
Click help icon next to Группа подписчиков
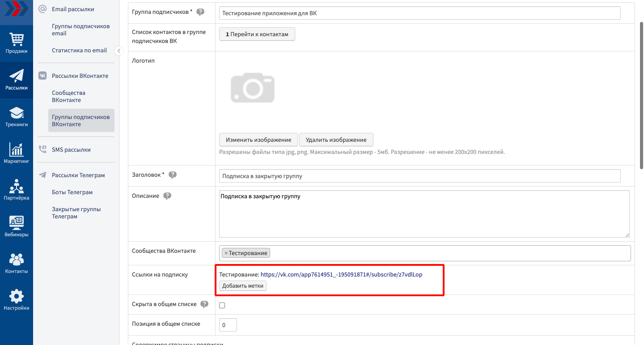click(x=200, y=12)
